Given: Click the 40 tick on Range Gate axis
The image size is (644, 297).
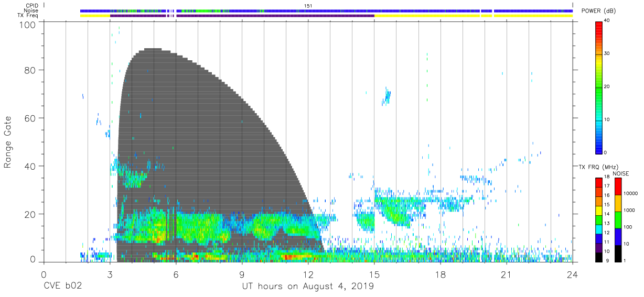Looking at the screenshot, I should click(30, 166).
